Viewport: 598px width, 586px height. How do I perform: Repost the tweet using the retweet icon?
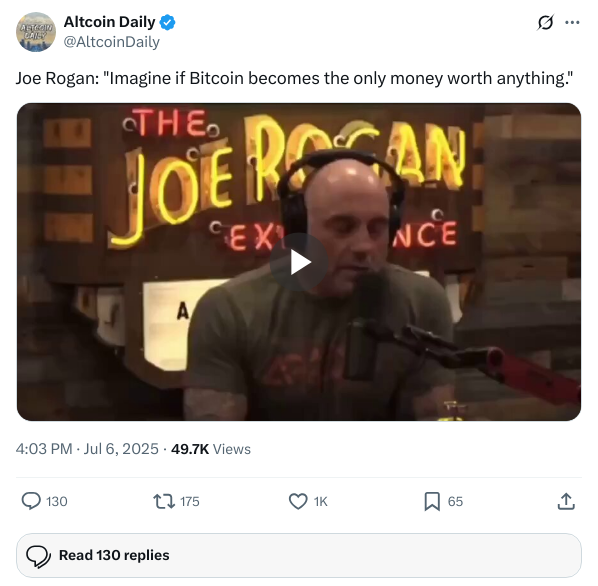164,501
